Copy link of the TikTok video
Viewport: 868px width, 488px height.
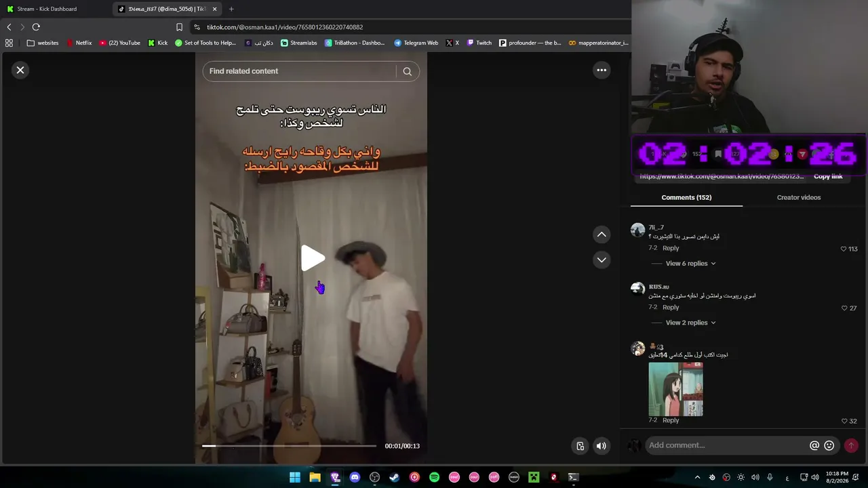(828, 176)
